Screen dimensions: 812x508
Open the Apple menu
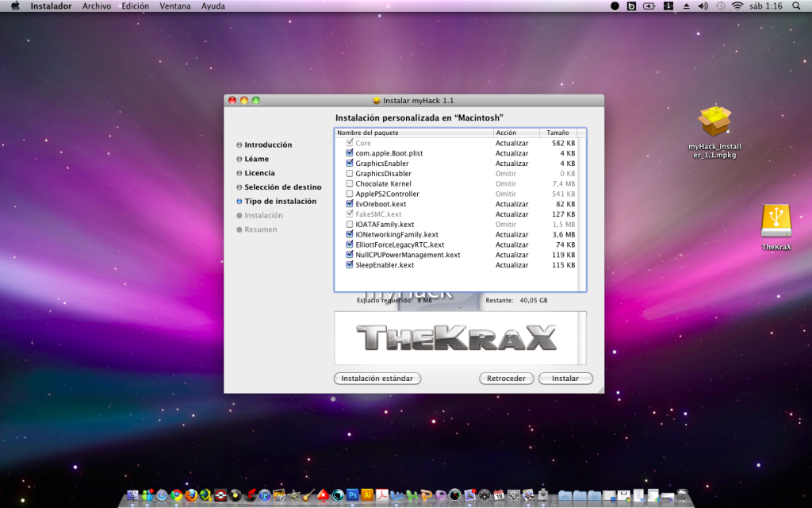(16, 6)
